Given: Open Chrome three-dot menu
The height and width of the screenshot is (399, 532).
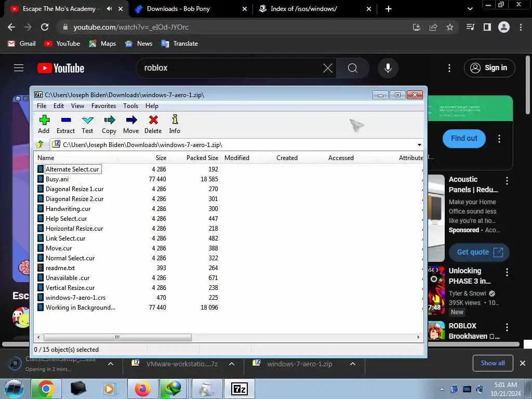Looking at the screenshot, I should [x=521, y=27].
